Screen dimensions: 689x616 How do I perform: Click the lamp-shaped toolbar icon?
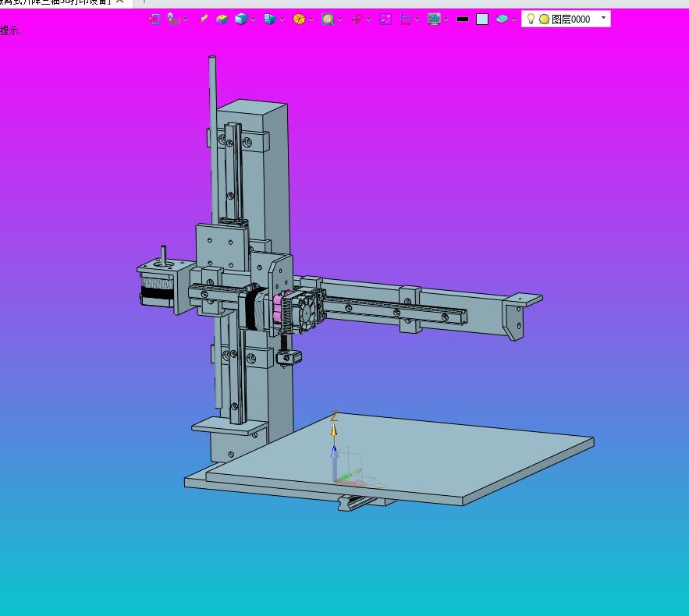(173, 19)
